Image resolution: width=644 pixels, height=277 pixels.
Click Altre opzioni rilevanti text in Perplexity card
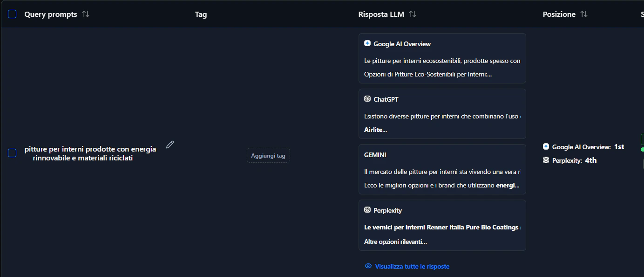point(395,242)
